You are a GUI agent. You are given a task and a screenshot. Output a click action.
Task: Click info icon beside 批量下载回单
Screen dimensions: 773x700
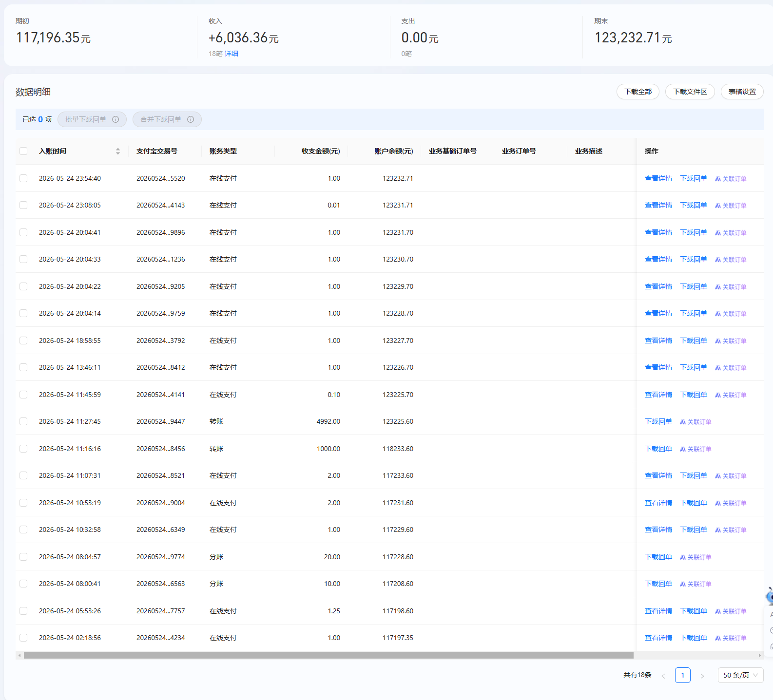point(116,119)
